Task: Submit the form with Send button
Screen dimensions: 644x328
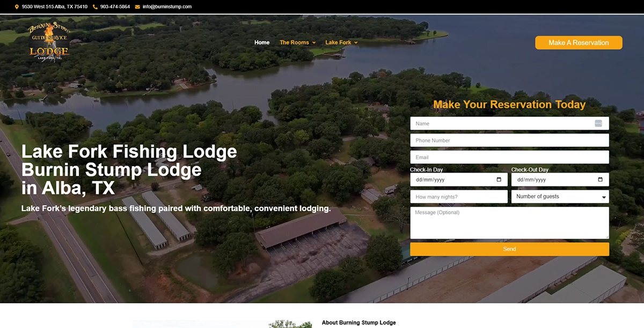Action: pos(510,249)
